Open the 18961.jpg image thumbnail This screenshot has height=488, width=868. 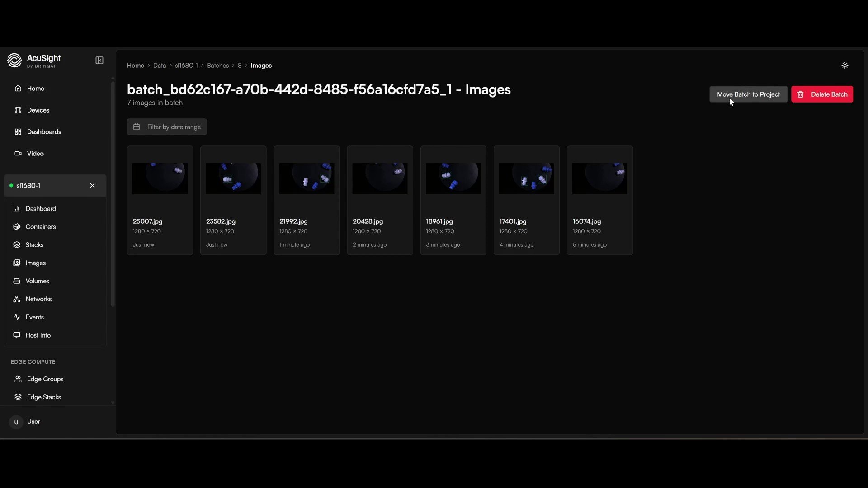453,178
